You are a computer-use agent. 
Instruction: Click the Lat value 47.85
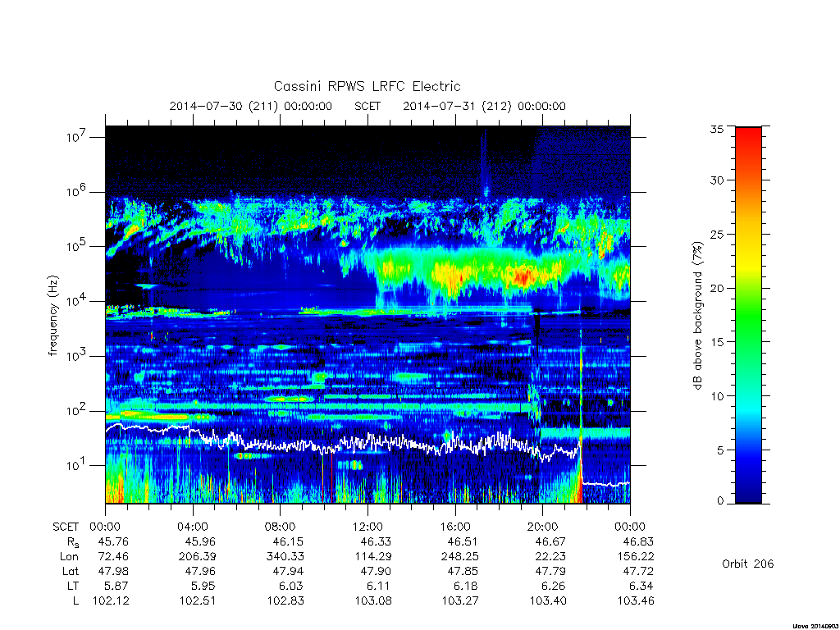(x=463, y=571)
